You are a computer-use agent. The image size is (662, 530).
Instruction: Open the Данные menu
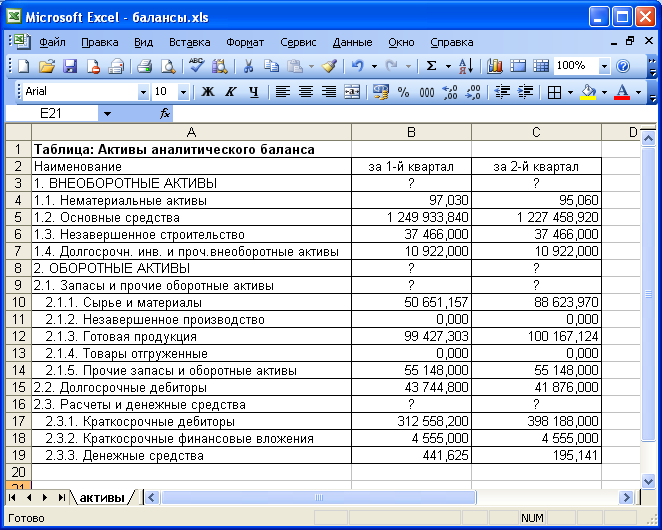pos(353,43)
